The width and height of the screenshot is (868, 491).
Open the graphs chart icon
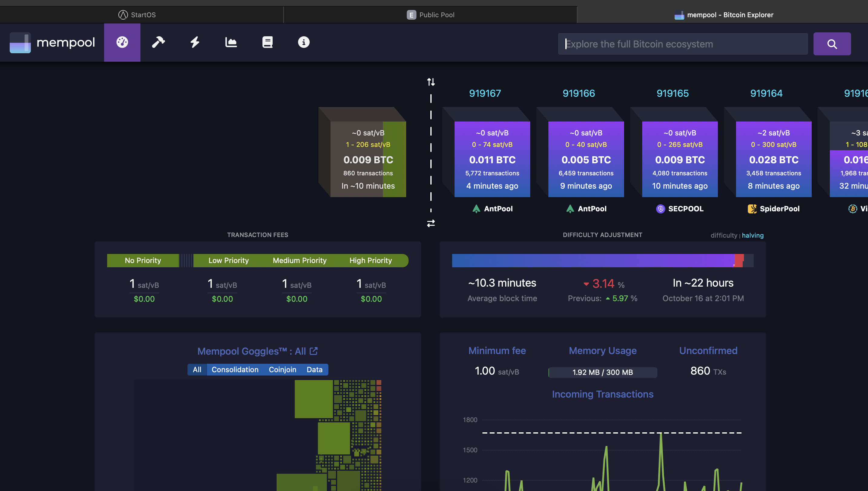click(x=231, y=43)
